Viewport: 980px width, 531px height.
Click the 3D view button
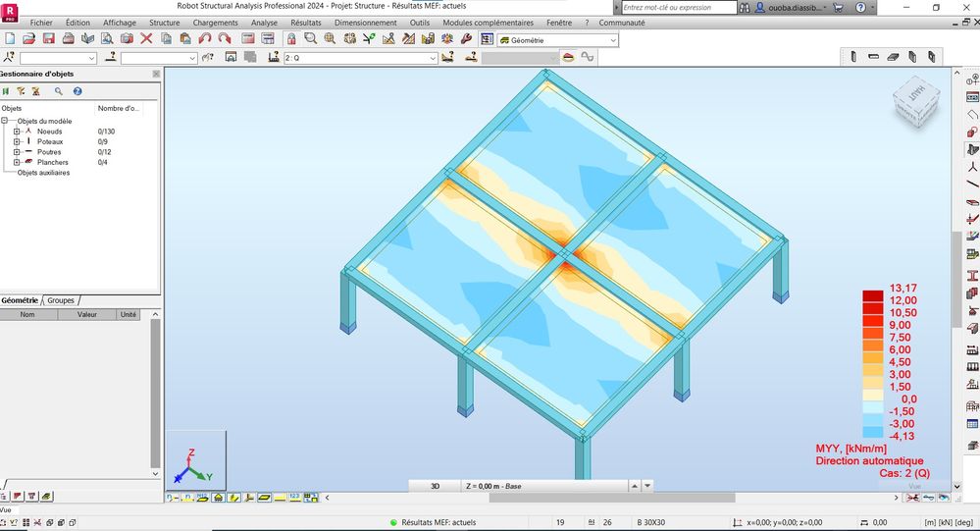(435, 486)
